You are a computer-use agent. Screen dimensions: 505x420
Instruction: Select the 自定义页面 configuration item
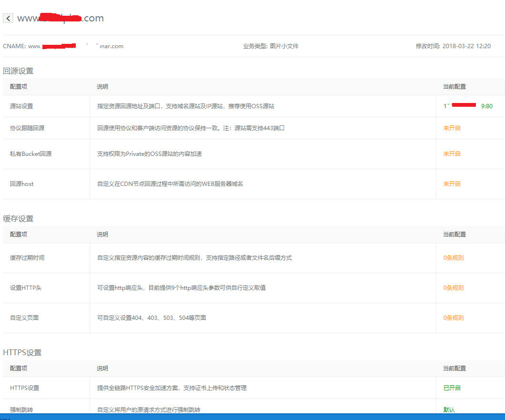pos(24,318)
